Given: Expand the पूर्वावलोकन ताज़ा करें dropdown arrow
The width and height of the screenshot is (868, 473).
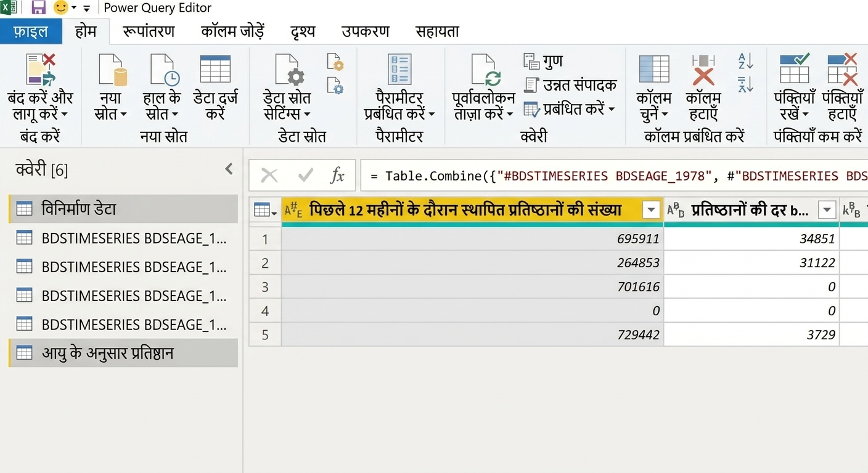Looking at the screenshot, I should coord(510,115).
